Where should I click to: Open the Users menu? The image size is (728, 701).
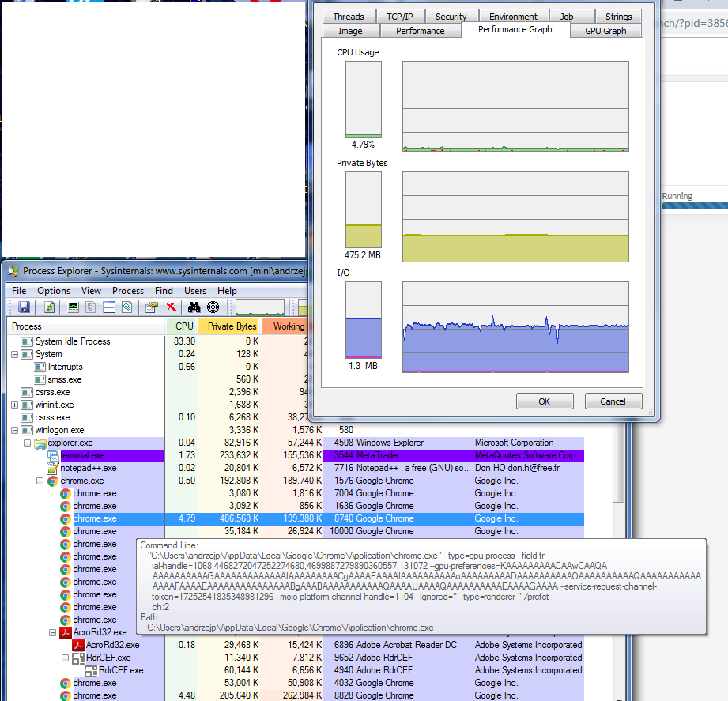tap(195, 291)
